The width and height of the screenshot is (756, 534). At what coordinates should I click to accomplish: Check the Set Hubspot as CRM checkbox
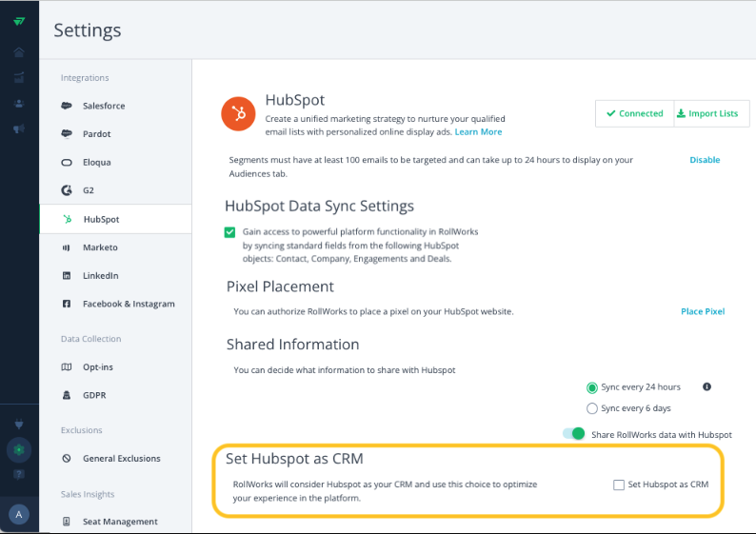tap(619, 485)
